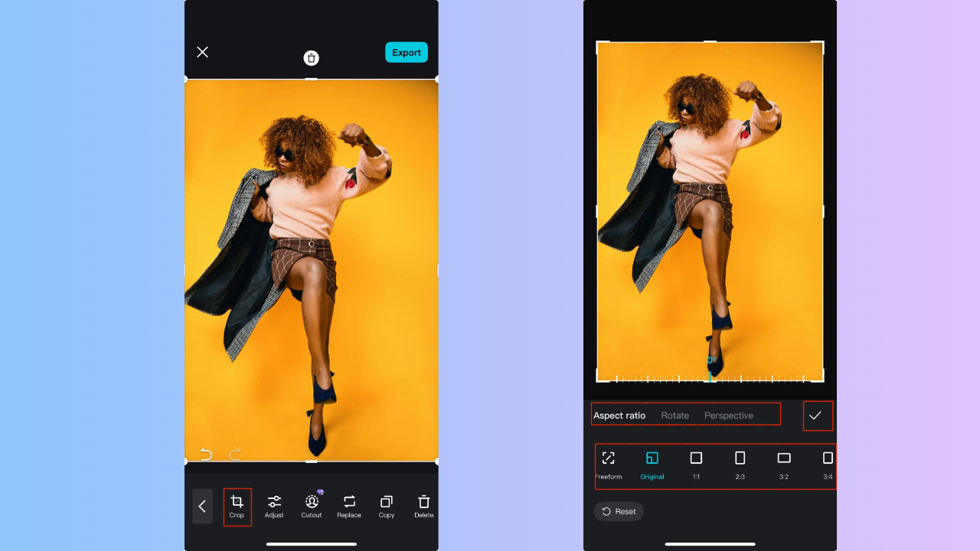Select the Crop tool
980x551 pixels.
coord(237,506)
